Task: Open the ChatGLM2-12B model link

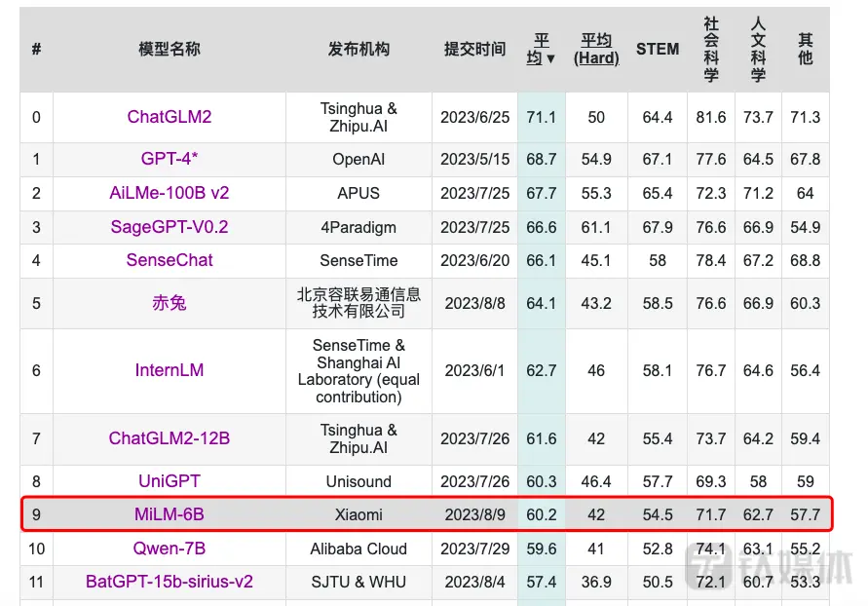Action: tap(169, 438)
